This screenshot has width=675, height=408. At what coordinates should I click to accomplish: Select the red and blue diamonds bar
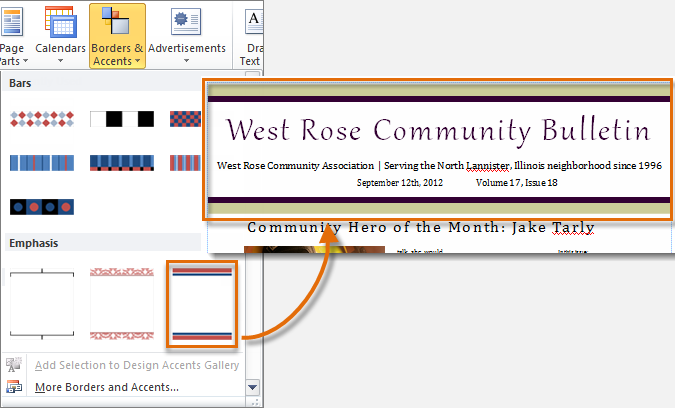[40, 120]
